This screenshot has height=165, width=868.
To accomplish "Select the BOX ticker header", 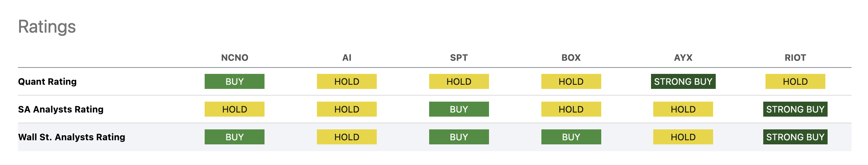I will point(571,58).
